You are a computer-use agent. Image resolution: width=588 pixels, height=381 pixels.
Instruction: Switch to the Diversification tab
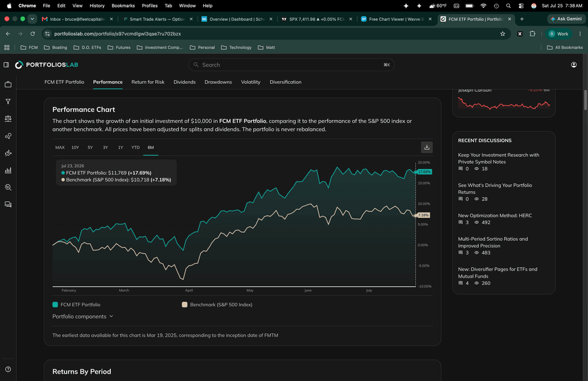[285, 82]
